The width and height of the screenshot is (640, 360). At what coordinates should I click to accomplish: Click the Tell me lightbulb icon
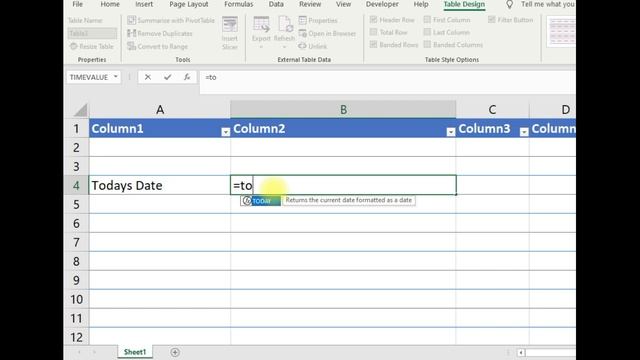tap(509, 4)
